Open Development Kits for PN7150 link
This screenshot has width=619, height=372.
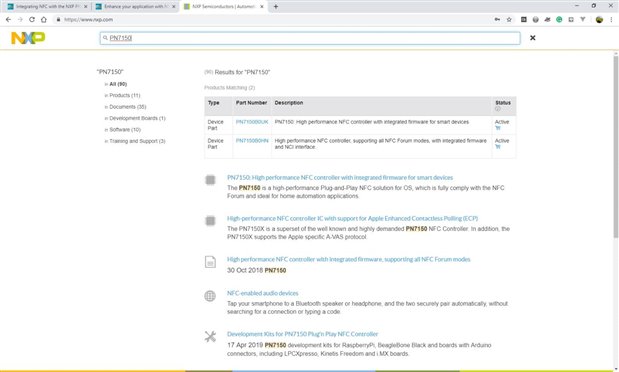click(302, 334)
